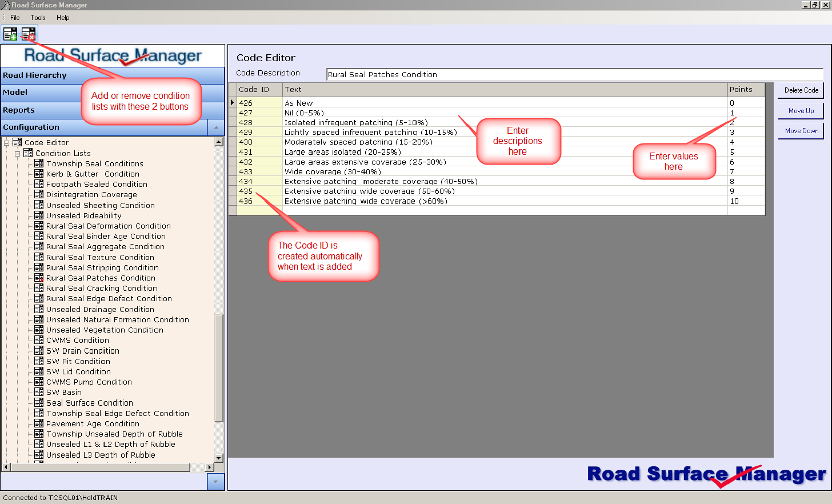Open Seal Surface Condition list
The image size is (832, 504).
90,403
